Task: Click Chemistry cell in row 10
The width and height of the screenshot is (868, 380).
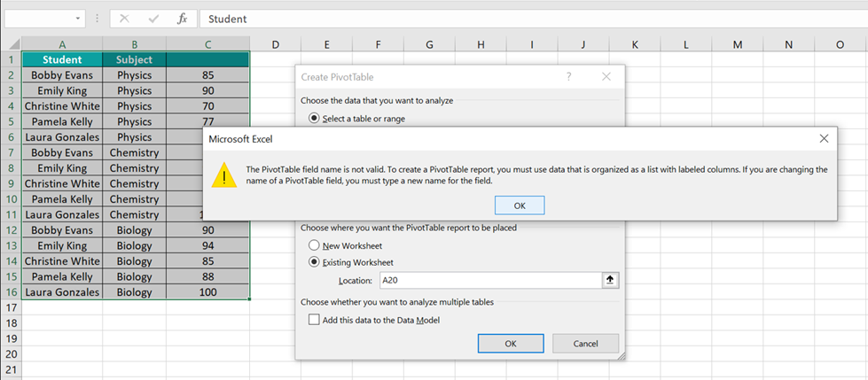Action: coord(134,198)
